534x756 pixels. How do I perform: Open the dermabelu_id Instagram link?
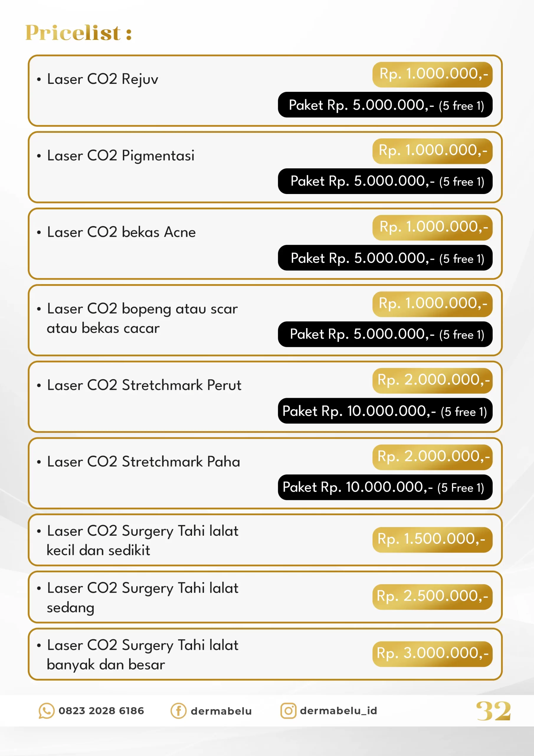pyautogui.click(x=338, y=711)
